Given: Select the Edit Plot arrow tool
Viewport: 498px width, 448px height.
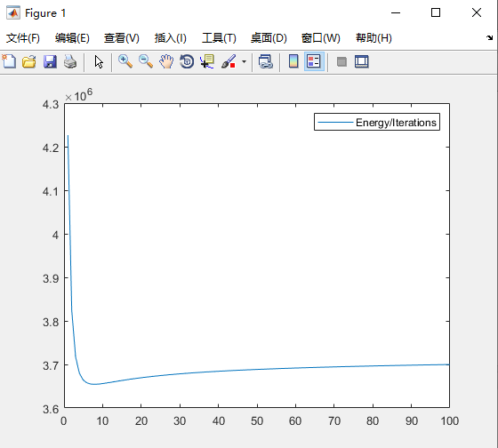Looking at the screenshot, I should click(x=99, y=61).
